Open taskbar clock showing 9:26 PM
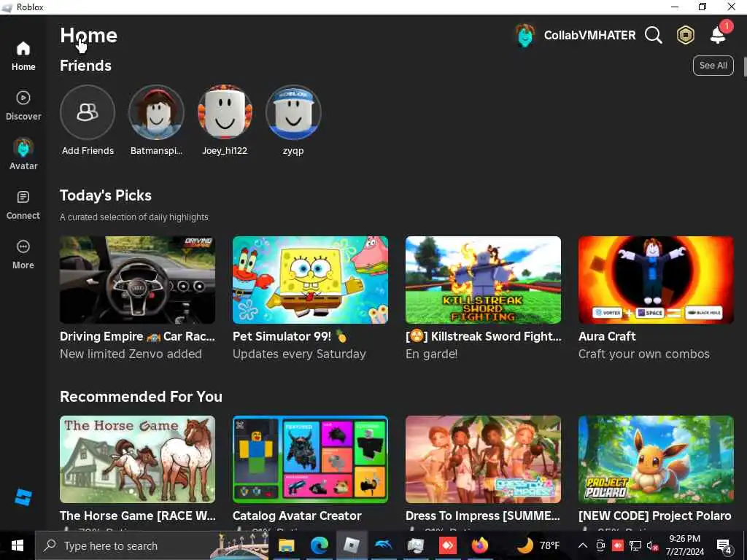747x560 pixels. (684, 545)
